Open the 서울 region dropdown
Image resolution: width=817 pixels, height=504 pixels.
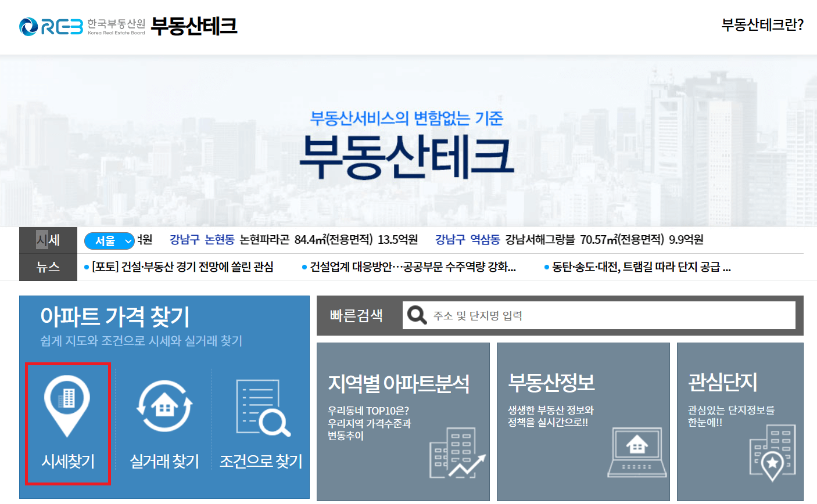pyautogui.click(x=110, y=240)
